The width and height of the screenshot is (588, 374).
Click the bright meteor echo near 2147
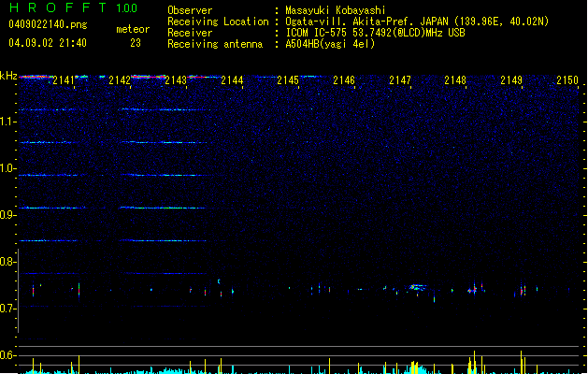[417, 288]
